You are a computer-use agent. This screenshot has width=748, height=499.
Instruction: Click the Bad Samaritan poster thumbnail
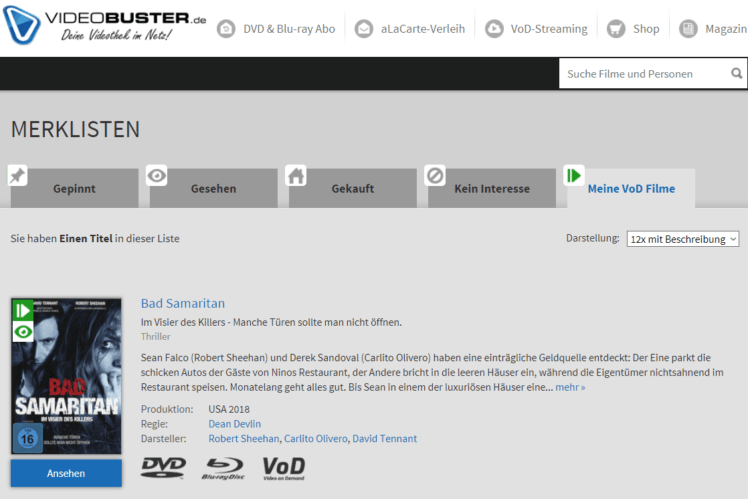[66, 376]
